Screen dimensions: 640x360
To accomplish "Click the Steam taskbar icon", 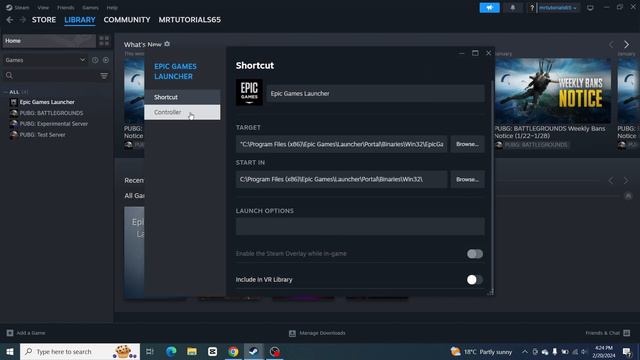I will click(254, 351).
